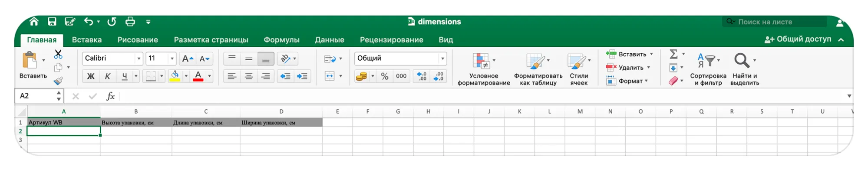Viewport: 868px width, 173px height.
Task: Undo the last action
Action: click(x=89, y=22)
